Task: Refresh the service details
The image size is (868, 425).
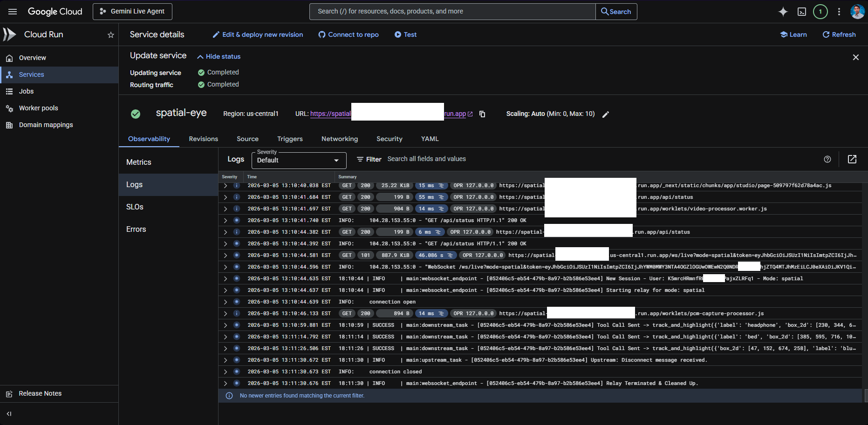Action: click(839, 35)
